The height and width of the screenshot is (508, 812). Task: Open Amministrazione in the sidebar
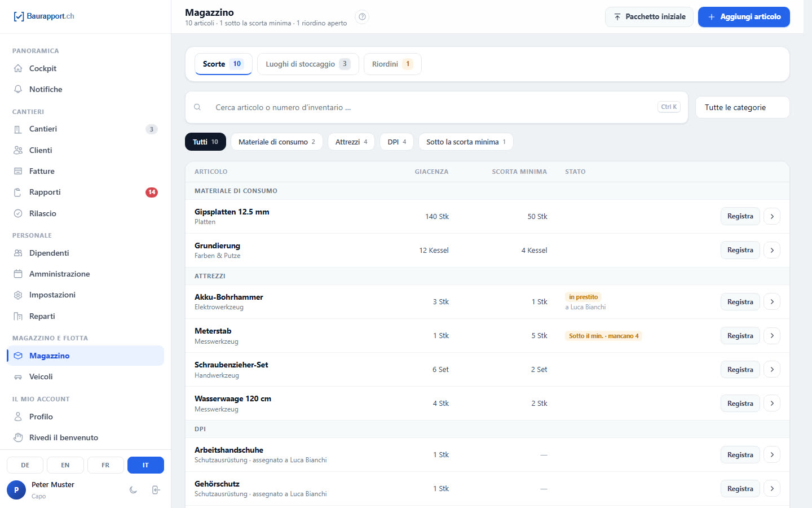coord(85,274)
